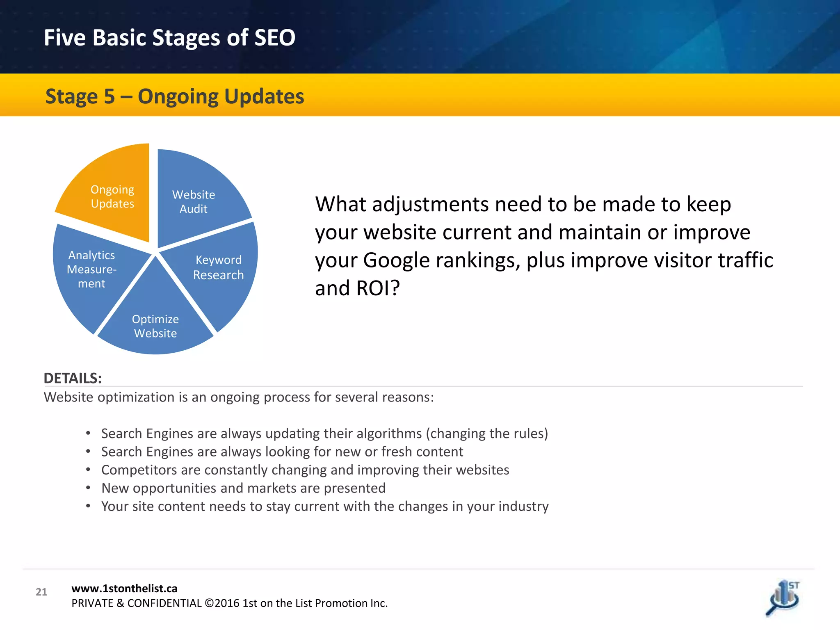Click the bullet about new or fresh content
This screenshot has height=630, width=840.
point(282,452)
